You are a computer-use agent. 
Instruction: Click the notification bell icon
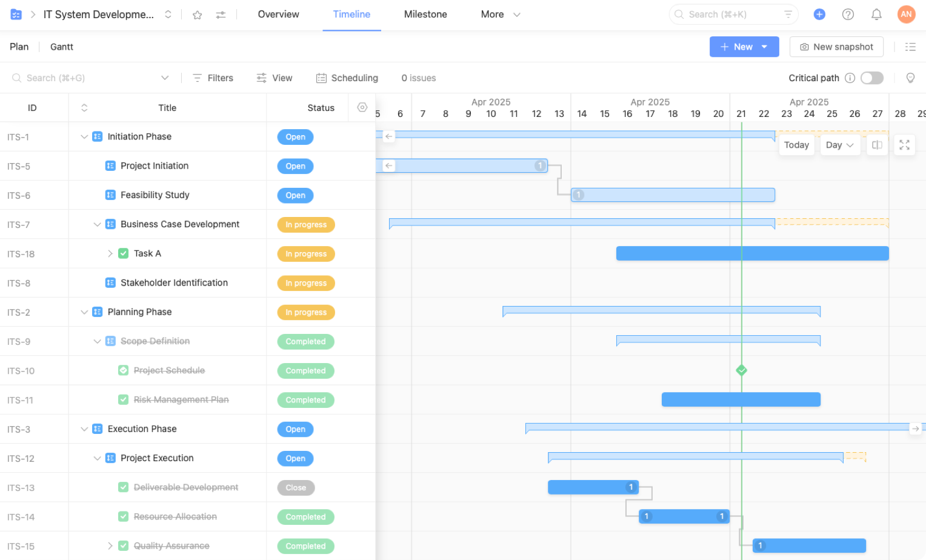[876, 14]
